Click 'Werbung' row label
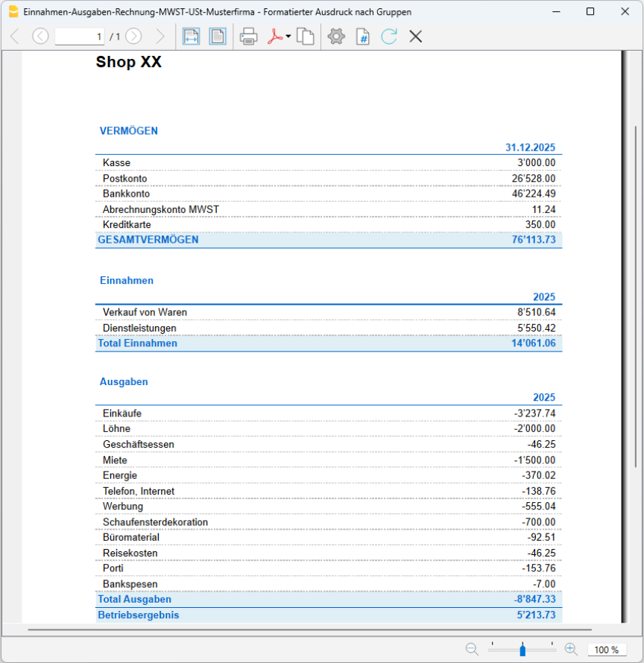 123,507
